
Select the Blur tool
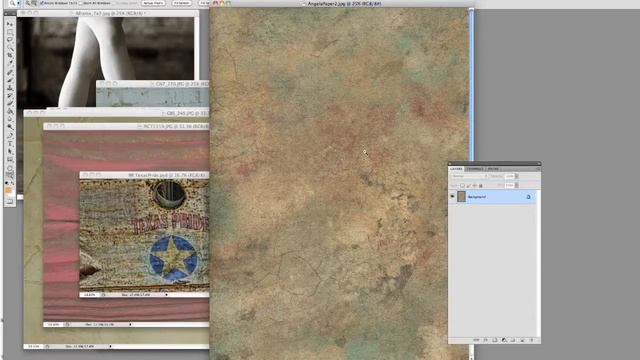click(x=9, y=119)
